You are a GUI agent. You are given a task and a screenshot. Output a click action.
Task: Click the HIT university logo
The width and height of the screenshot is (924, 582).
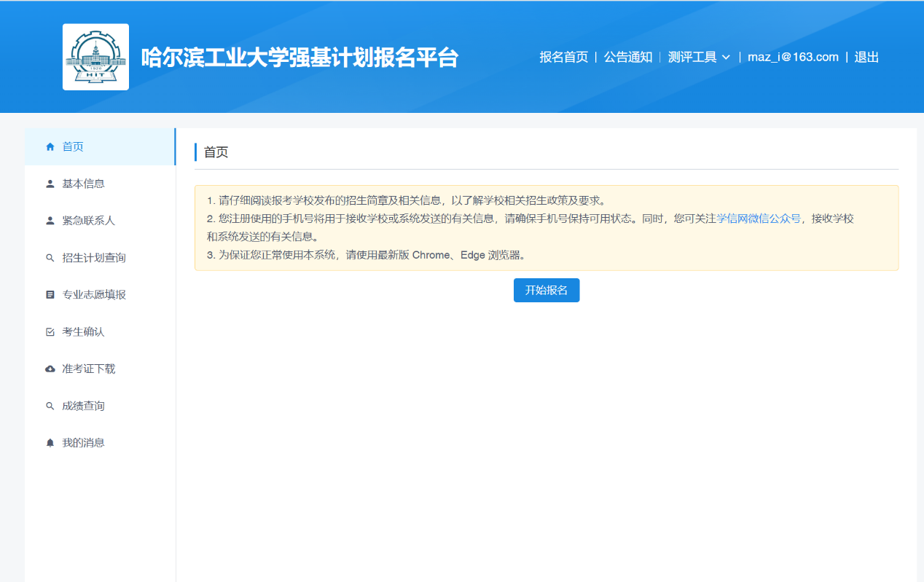coord(95,57)
